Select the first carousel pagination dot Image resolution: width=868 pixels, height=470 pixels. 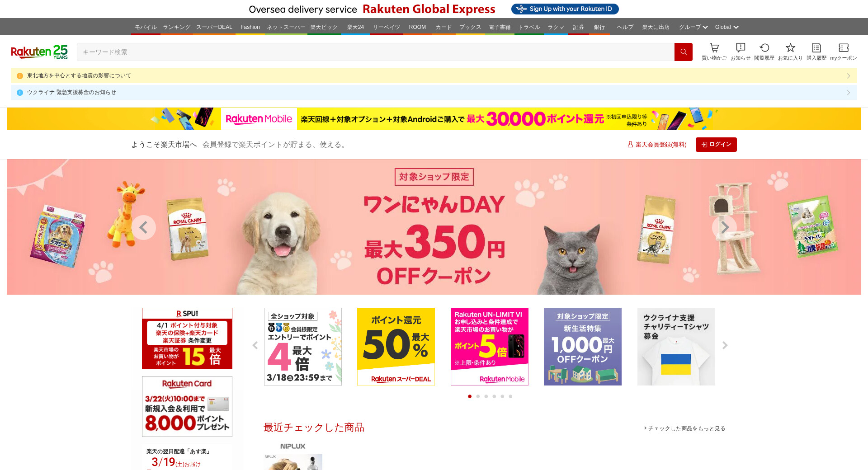tap(470, 396)
